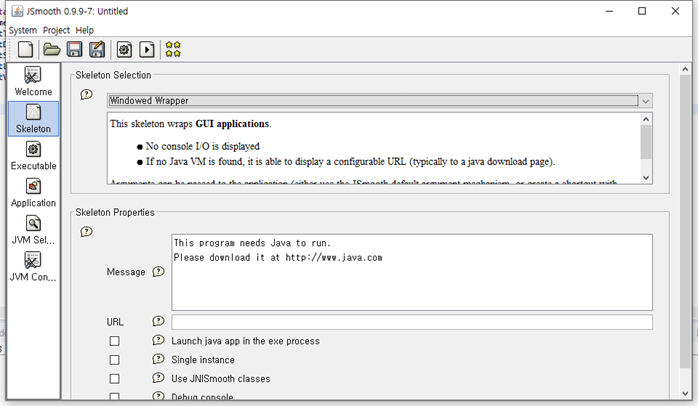Viewport: 698px width, 406px height.
Task: Focus the URL input field
Action: [412, 322]
